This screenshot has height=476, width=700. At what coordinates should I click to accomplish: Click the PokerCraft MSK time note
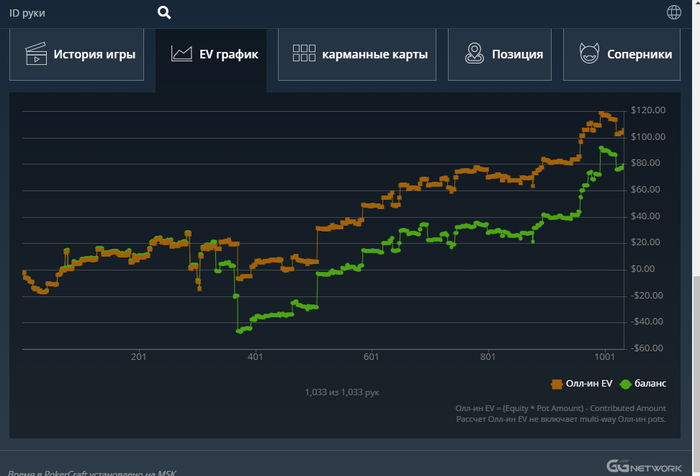[x=92, y=473]
